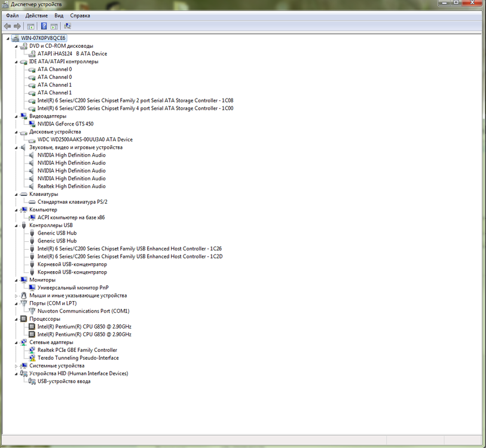This screenshot has height=448, width=486.
Task: Click the Realtek PCIe GBE Family Controller icon
Action: 32,350
